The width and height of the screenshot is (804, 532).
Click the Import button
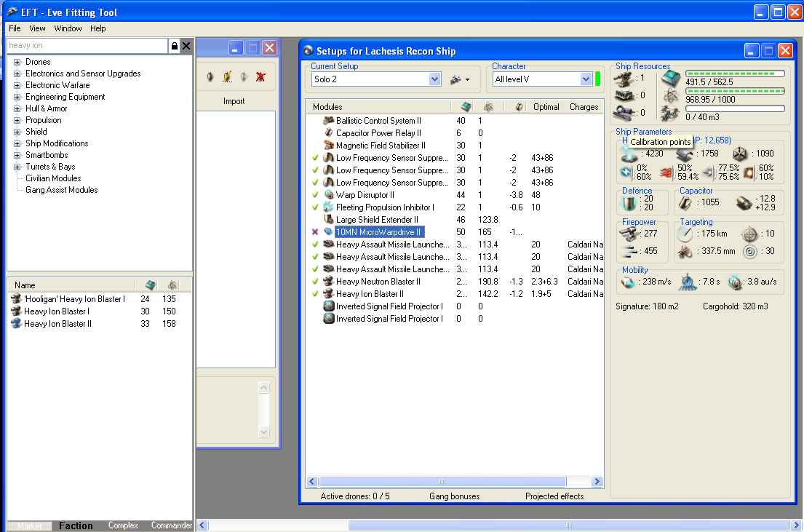[234, 101]
